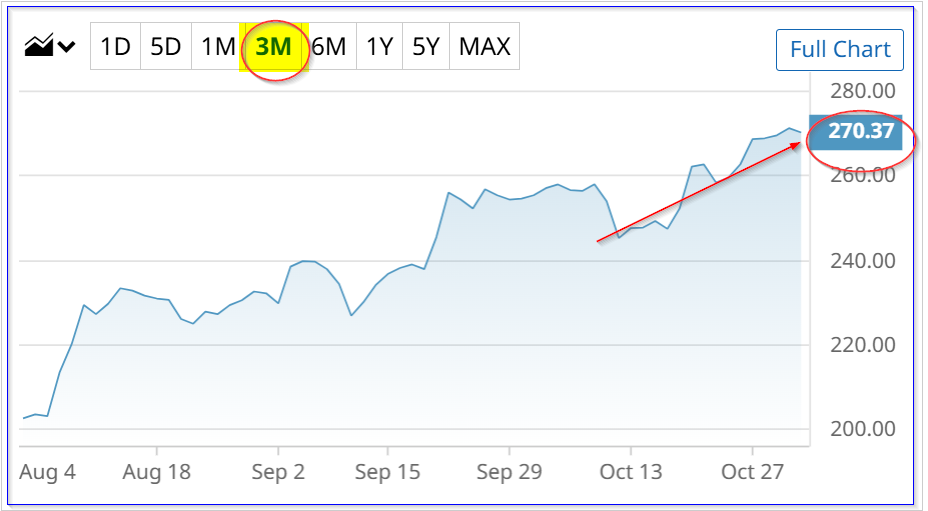Expand the chart type dropdown chevron
This screenshot has width=928, height=511.
[67, 47]
